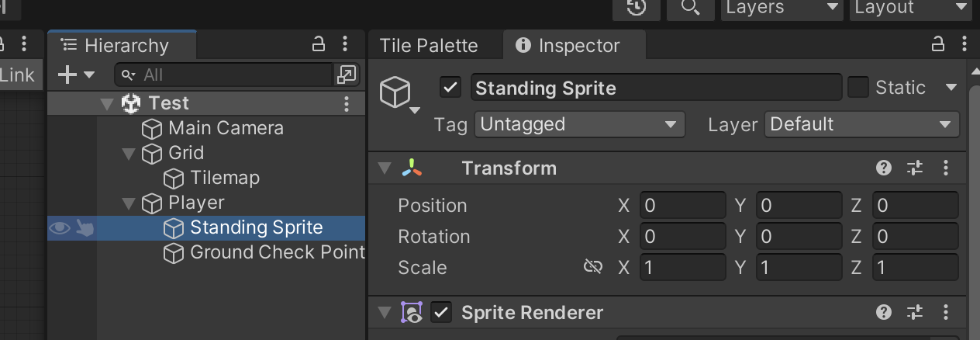980x340 pixels.
Task: Open Transform preset settings sliders icon
Action: [x=915, y=168]
